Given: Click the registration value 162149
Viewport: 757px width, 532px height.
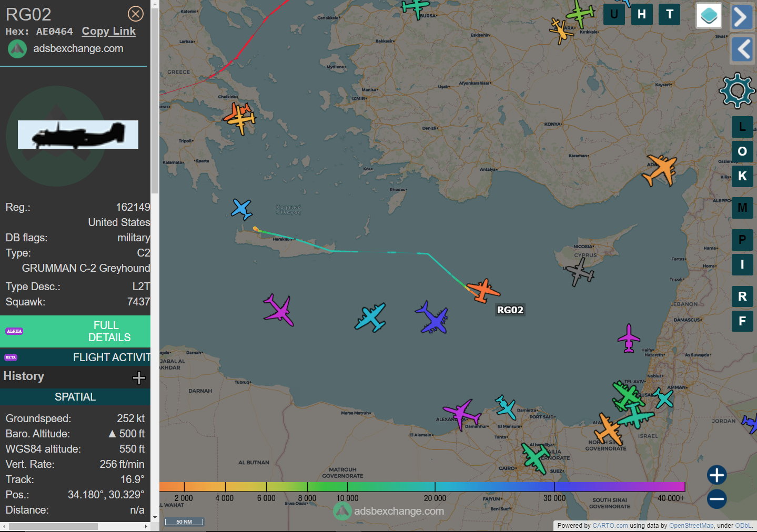Looking at the screenshot, I should pos(133,207).
